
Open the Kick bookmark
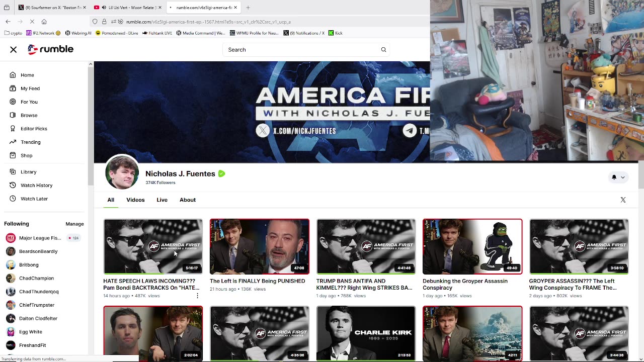pyautogui.click(x=336, y=33)
